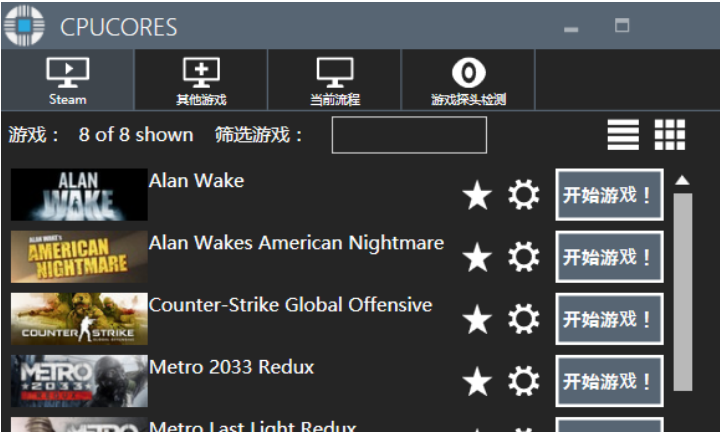
Task: Open the 游戏探头检测 tab
Action: click(468, 80)
